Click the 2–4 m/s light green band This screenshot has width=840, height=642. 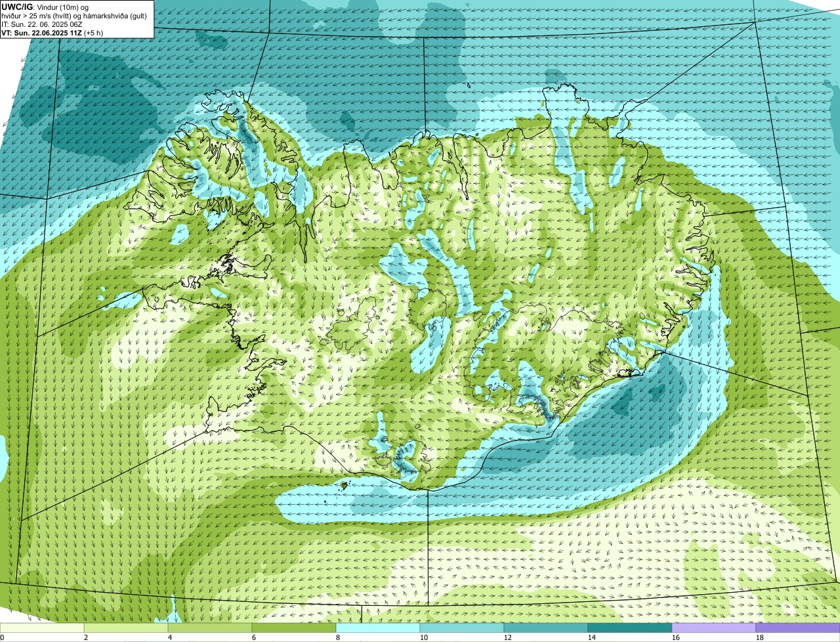click(x=126, y=628)
